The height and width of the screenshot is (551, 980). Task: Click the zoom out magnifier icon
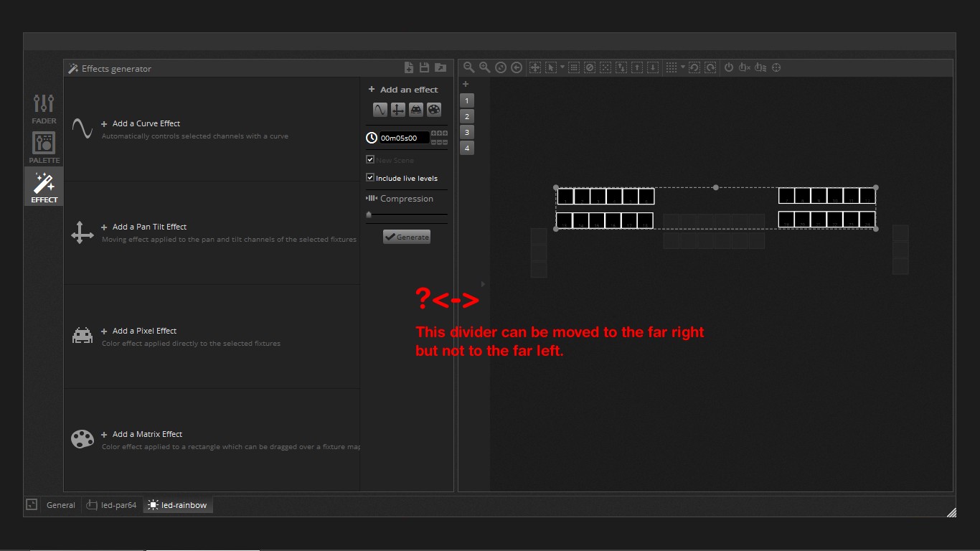468,67
